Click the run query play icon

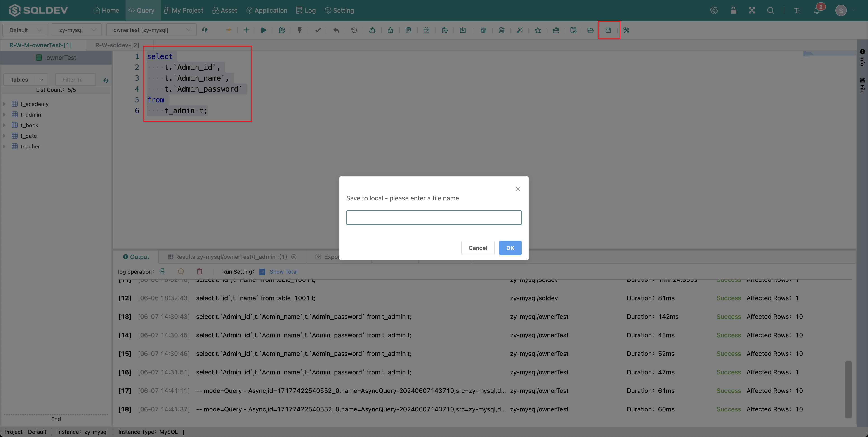(264, 30)
